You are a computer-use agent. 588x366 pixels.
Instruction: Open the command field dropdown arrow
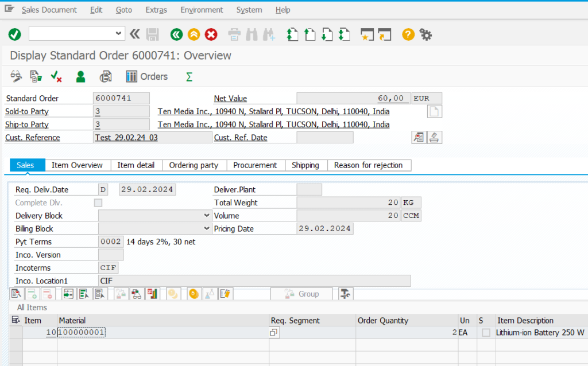(x=119, y=33)
